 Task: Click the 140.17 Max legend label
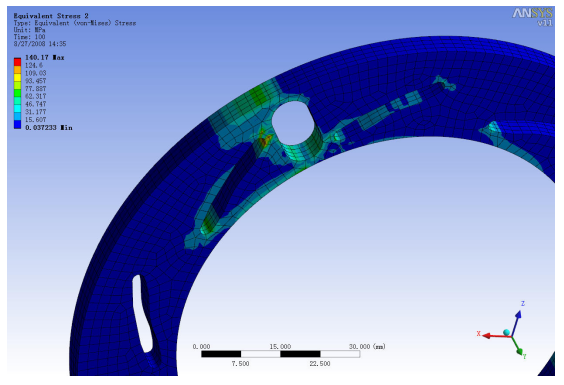[45, 58]
